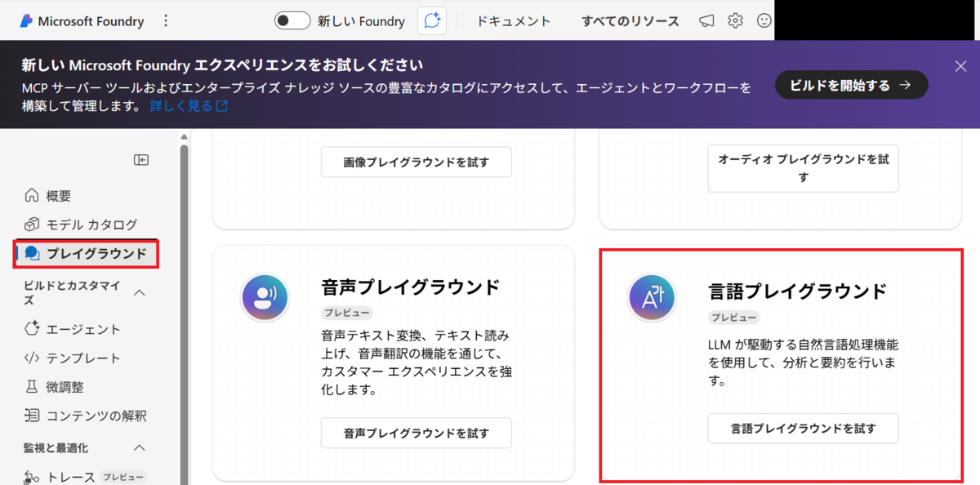Click the ビルドを開始する button
Screen dimensions: 980x485
(x=850, y=85)
